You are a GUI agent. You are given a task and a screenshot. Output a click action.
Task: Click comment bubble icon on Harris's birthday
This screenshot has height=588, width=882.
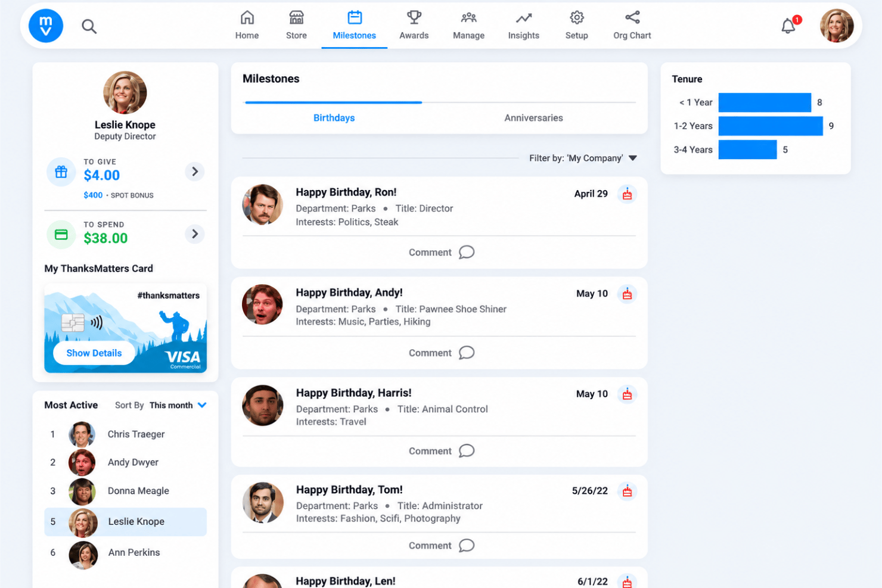pos(467,451)
